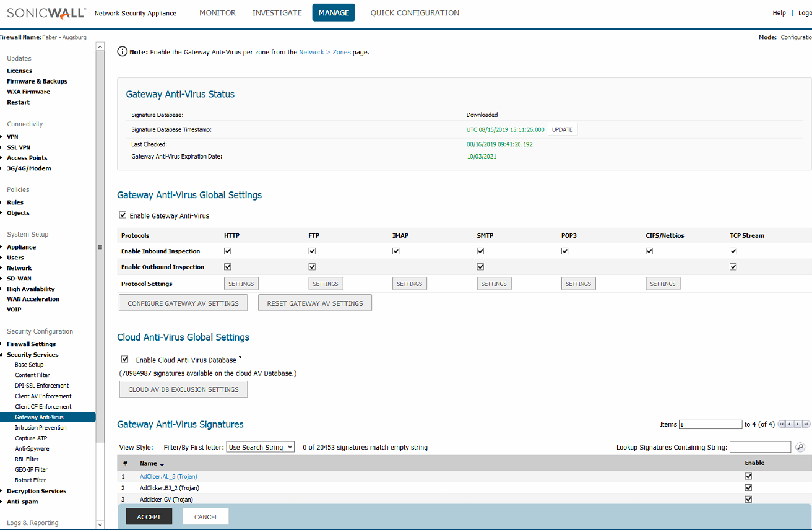
Task: Toggle SMTP outbound inspection checkbox
Action: point(480,267)
